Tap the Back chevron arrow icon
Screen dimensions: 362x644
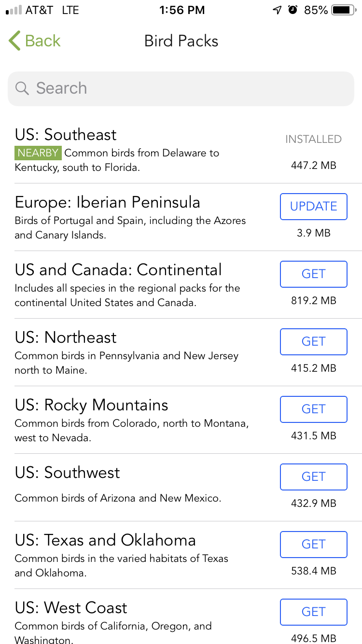point(14,41)
